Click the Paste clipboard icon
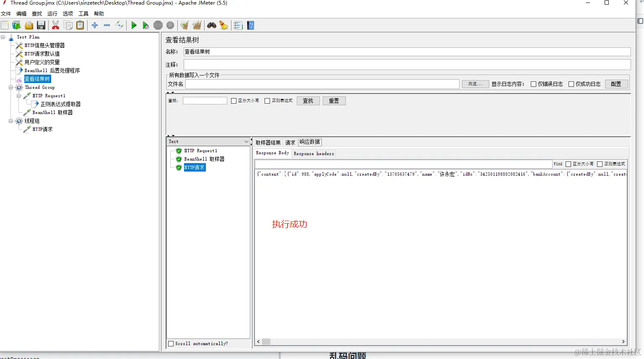The height and width of the screenshot is (359, 644). tap(80, 25)
